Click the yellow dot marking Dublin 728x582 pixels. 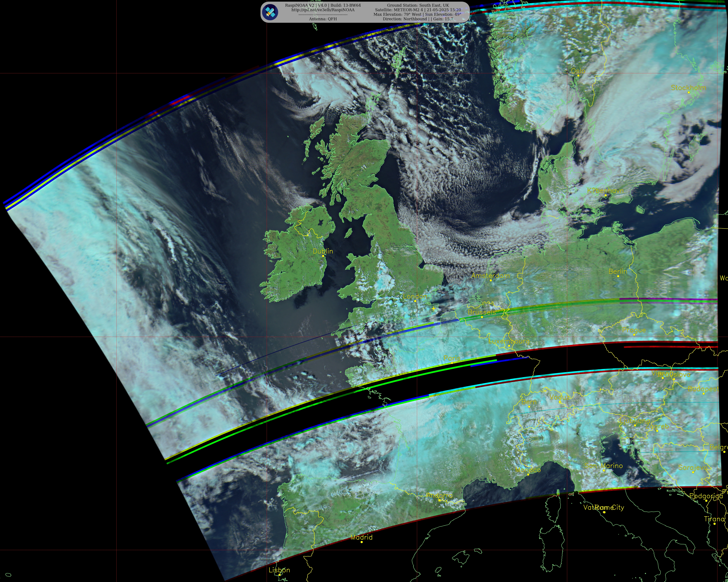click(323, 256)
